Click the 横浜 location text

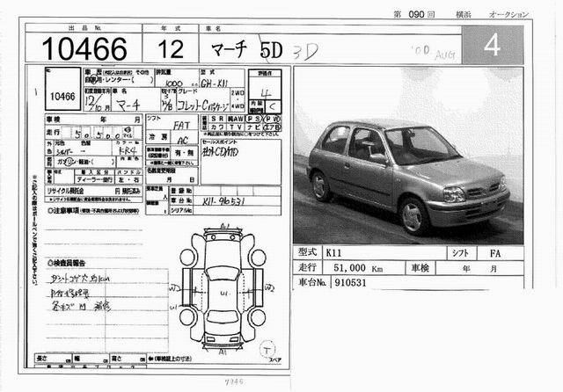[464, 14]
